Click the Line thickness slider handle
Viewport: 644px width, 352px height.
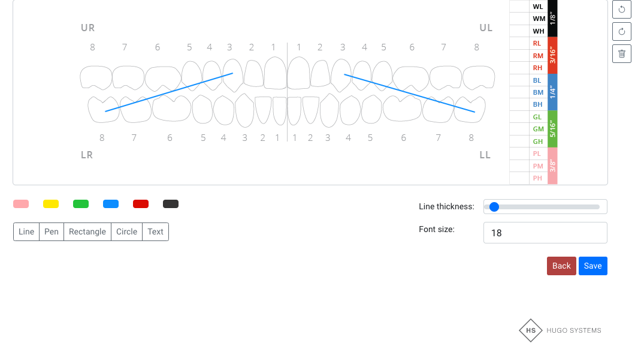point(494,207)
